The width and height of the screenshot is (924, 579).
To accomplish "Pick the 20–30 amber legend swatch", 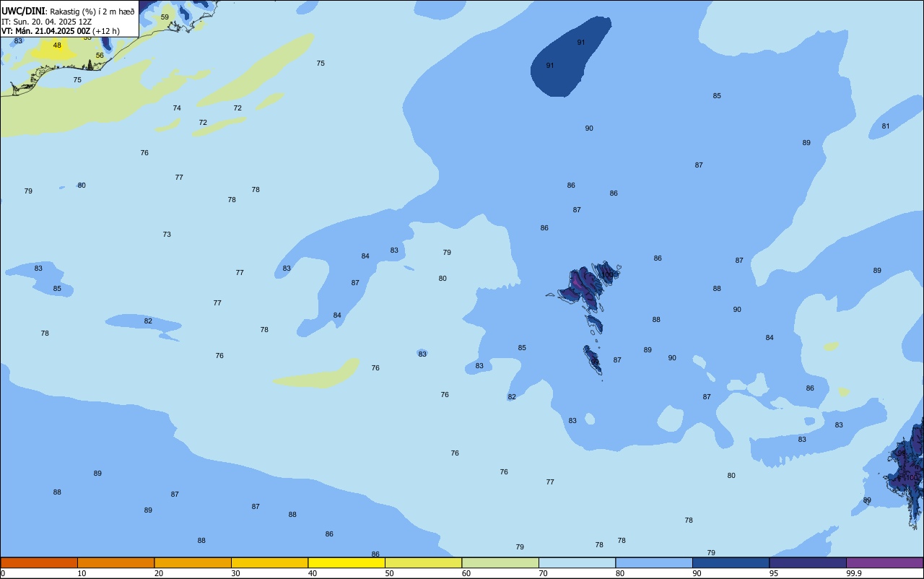I will tap(193, 562).
